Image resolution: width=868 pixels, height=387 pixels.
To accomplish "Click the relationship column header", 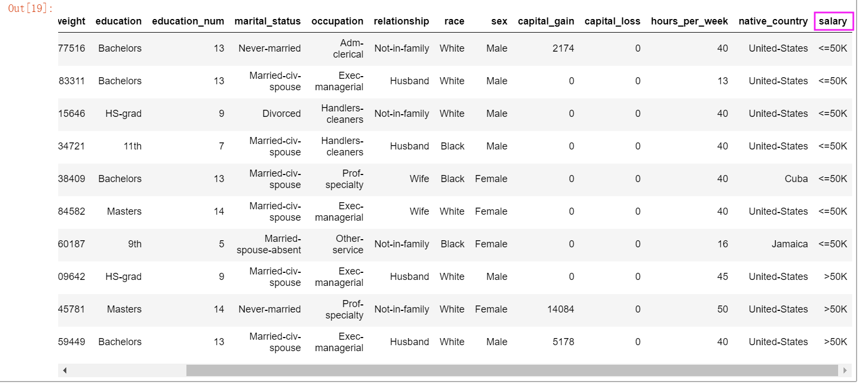I will (x=401, y=21).
